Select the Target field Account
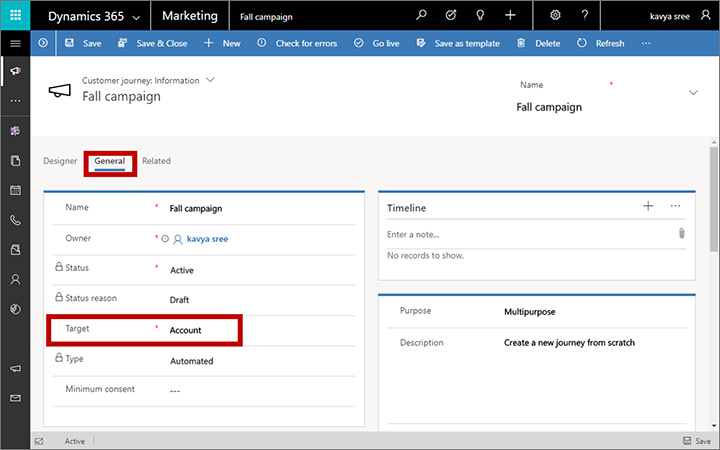 (186, 330)
